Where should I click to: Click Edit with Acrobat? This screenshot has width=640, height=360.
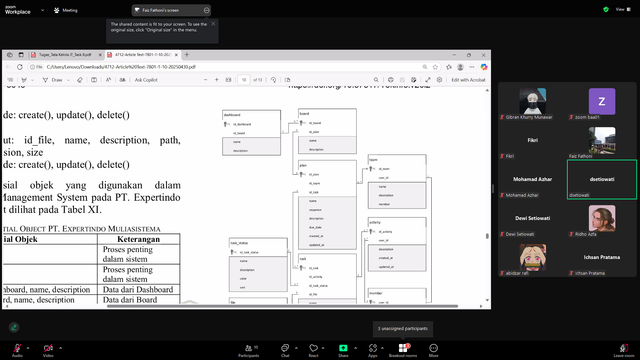(x=468, y=80)
